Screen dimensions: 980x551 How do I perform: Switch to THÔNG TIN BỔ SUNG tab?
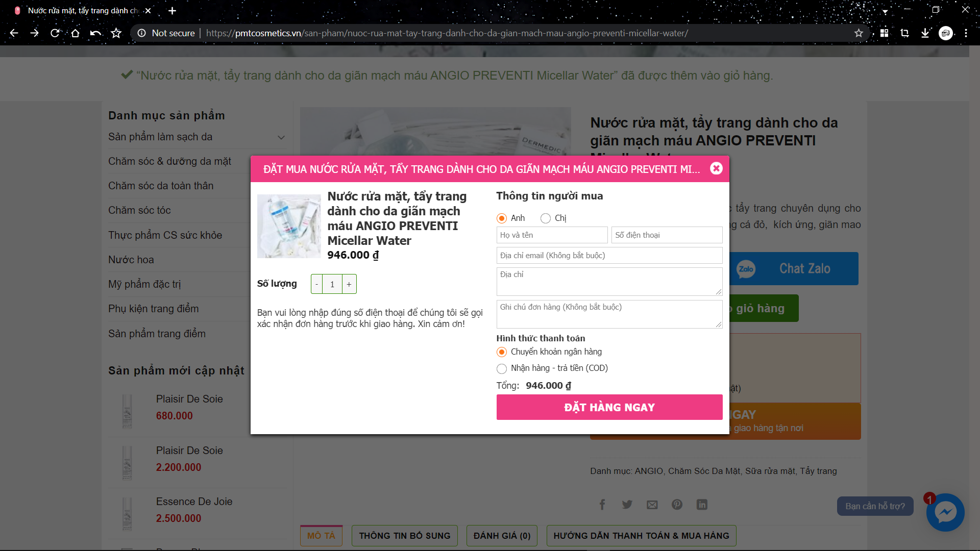[x=404, y=536]
